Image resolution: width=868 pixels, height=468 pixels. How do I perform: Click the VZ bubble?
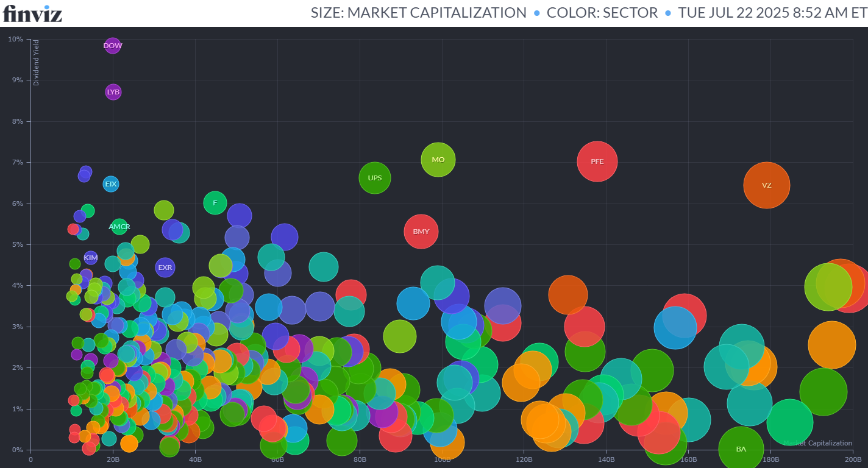[767, 185]
